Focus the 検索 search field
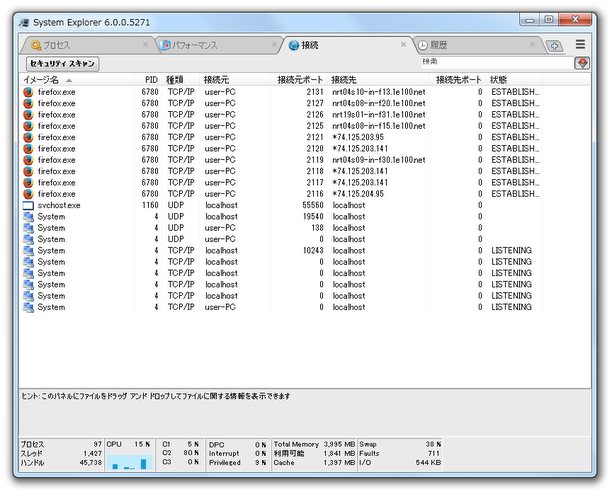This screenshot has height=494, width=612. point(496,62)
